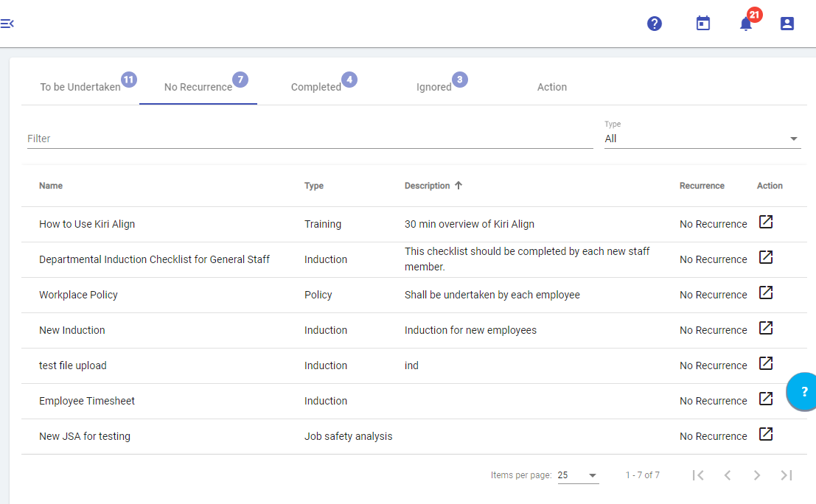Select the No Recurrence tab
This screenshot has width=816, height=504.
[x=198, y=87]
